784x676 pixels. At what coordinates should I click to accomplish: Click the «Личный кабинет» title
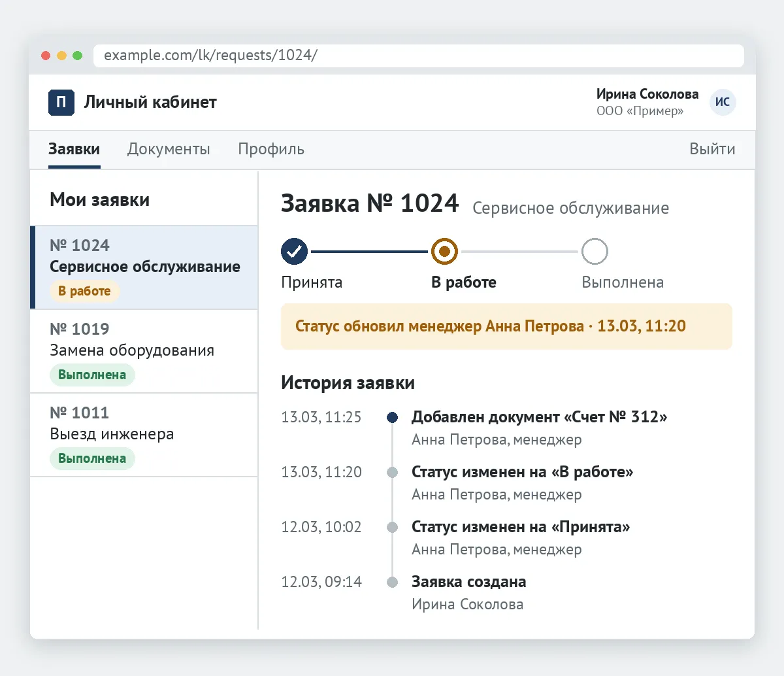tap(150, 102)
